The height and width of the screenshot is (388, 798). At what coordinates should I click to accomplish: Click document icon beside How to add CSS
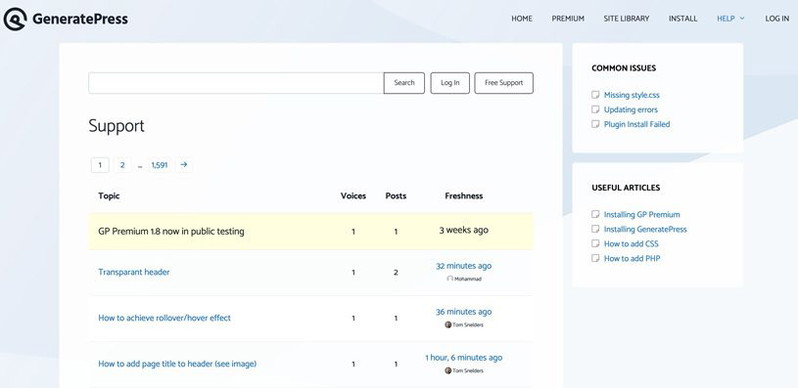tap(595, 243)
